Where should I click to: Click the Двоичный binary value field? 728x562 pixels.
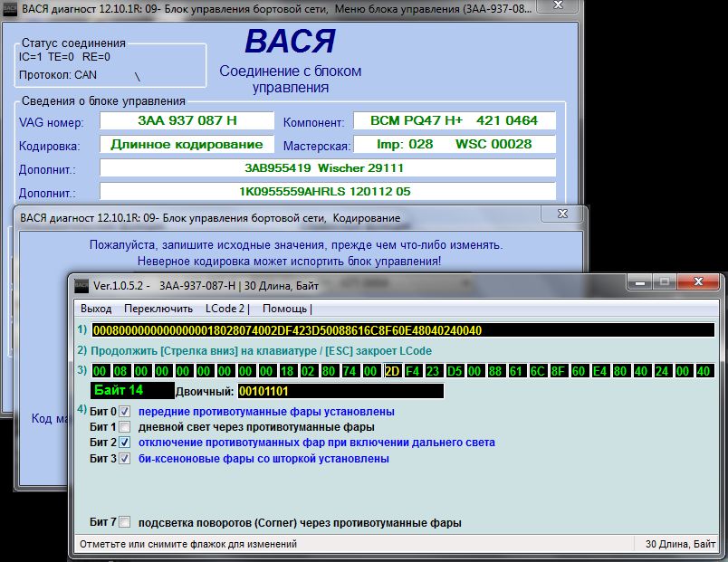pos(340,391)
